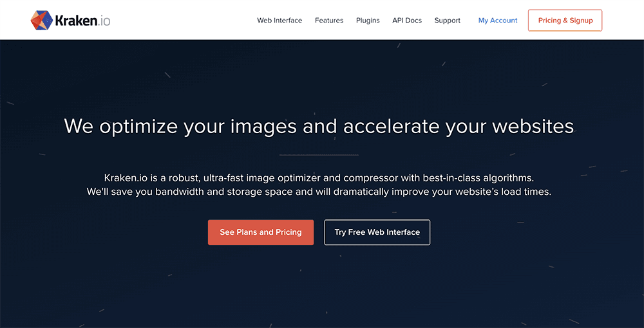This screenshot has width=644, height=328.
Task: Click the Kraken.io hexagon logo icon
Action: point(41,21)
